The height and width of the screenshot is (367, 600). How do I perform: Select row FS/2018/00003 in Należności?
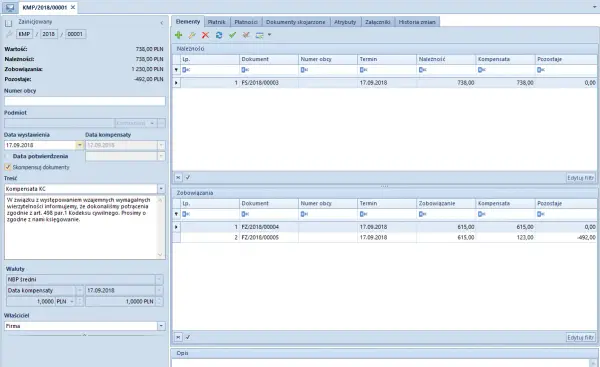[x=385, y=83]
